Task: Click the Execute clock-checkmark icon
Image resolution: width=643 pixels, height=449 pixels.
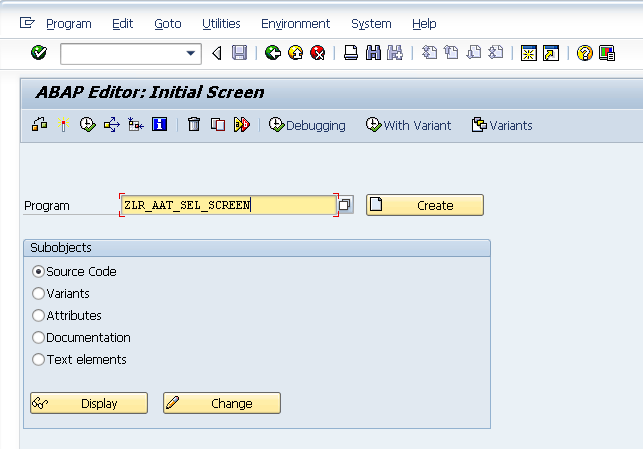Action: click(x=87, y=125)
